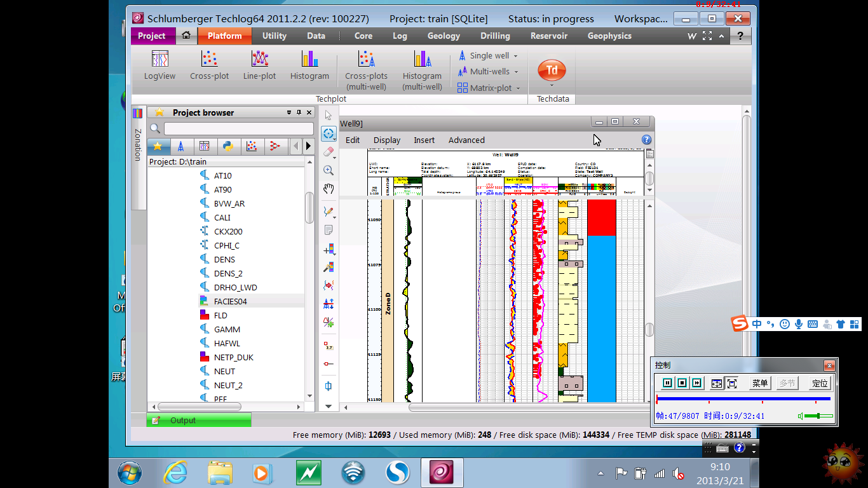Viewport: 868px width, 488px height.
Task: Click the 定位 button in the control panel
Action: (820, 383)
